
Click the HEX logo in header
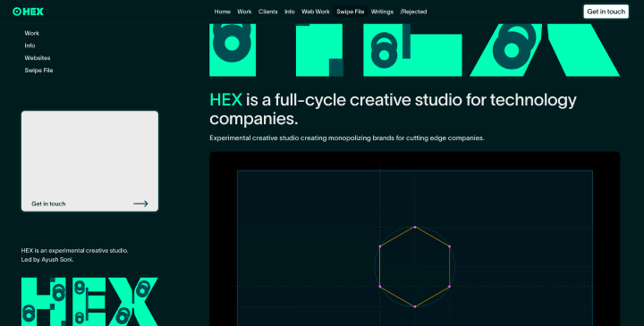(x=28, y=12)
